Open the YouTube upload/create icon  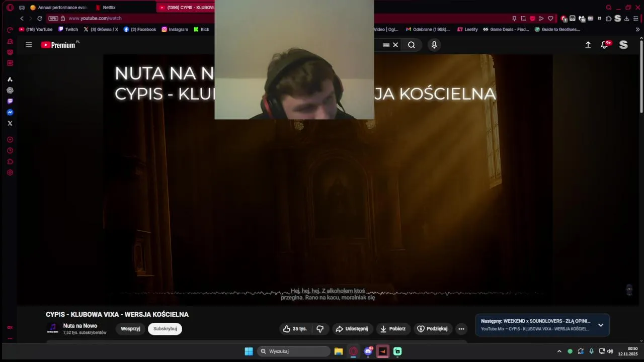pos(588,45)
